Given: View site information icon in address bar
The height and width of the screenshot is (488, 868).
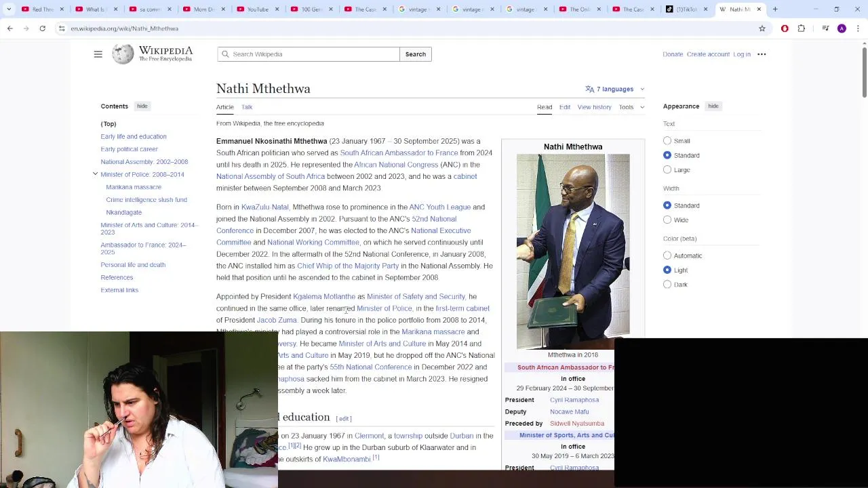Looking at the screenshot, I should coord(62,28).
